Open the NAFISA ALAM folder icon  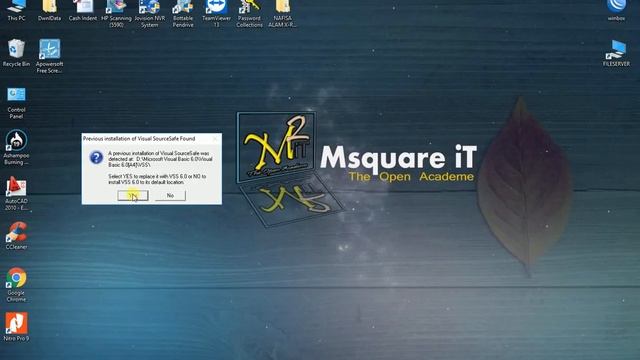coord(282,13)
